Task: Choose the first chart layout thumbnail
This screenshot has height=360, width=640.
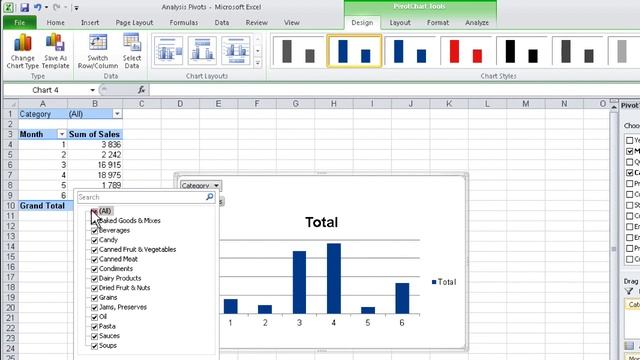Action: pyautogui.click(x=169, y=51)
